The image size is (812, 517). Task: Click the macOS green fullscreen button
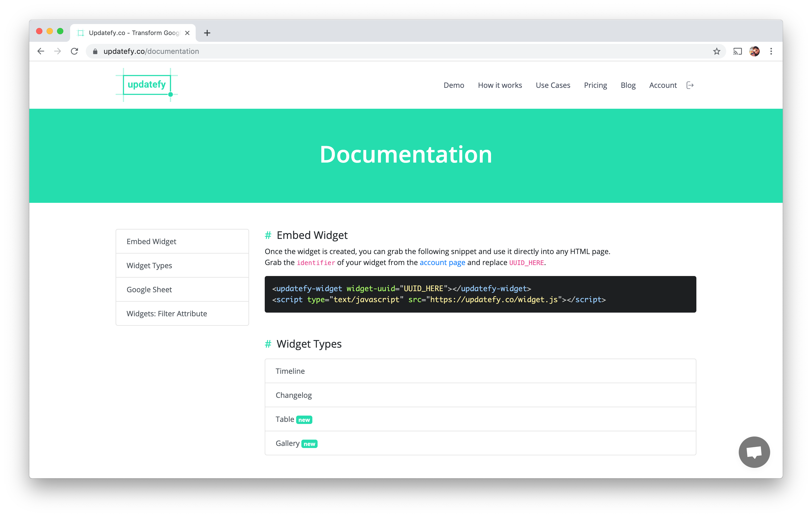pyautogui.click(x=60, y=31)
